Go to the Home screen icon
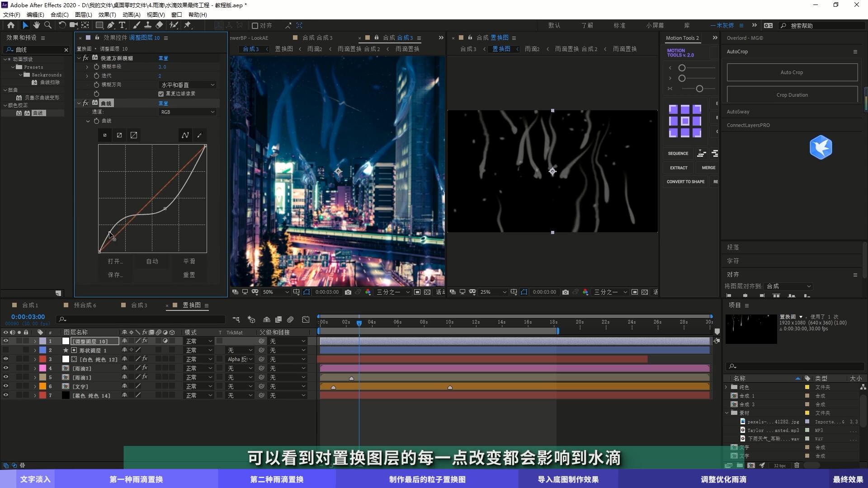 pos(11,25)
